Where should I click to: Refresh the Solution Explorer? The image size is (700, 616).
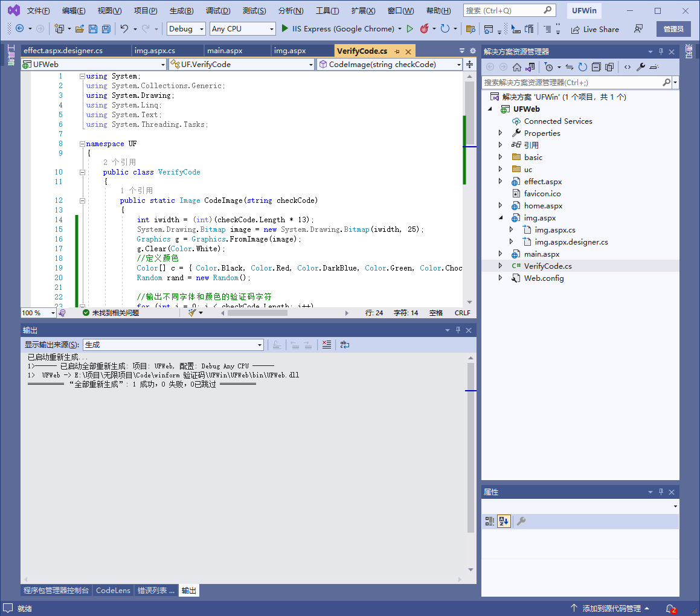click(583, 67)
